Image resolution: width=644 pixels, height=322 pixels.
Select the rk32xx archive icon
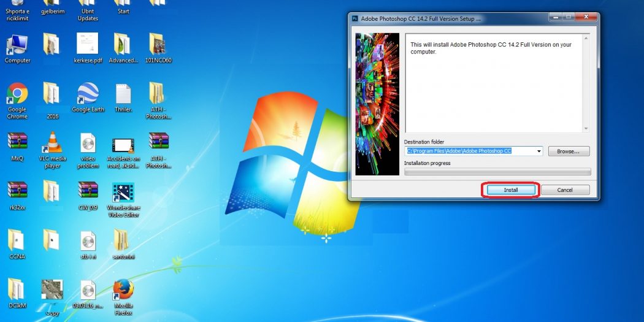(x=17, y=190)
